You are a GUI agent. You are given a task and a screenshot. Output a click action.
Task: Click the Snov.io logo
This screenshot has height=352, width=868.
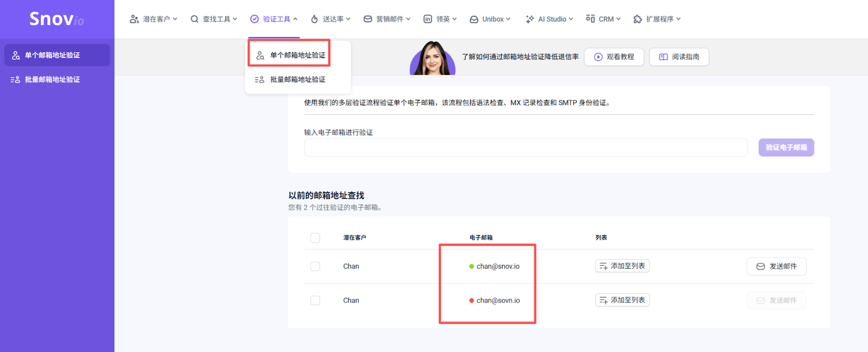point(56,19)
